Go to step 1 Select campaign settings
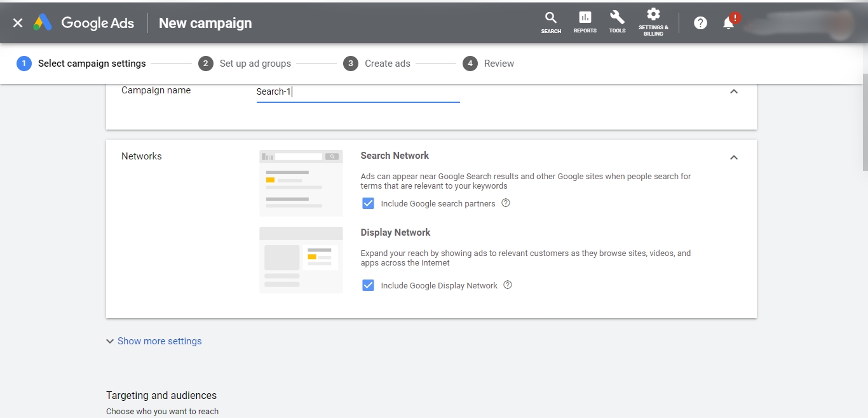The width and height of the screenshot is (868, 418). 81,64
